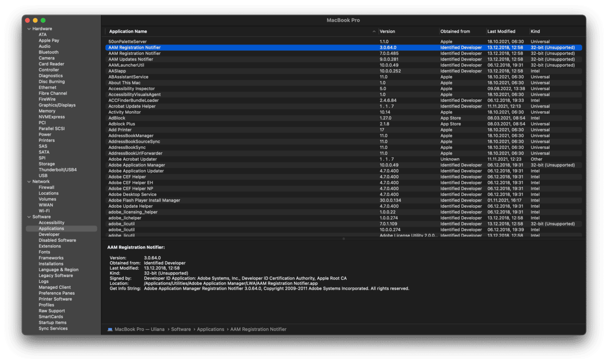
Task: Sort the table by Version column
Action: tap(387, 31)
